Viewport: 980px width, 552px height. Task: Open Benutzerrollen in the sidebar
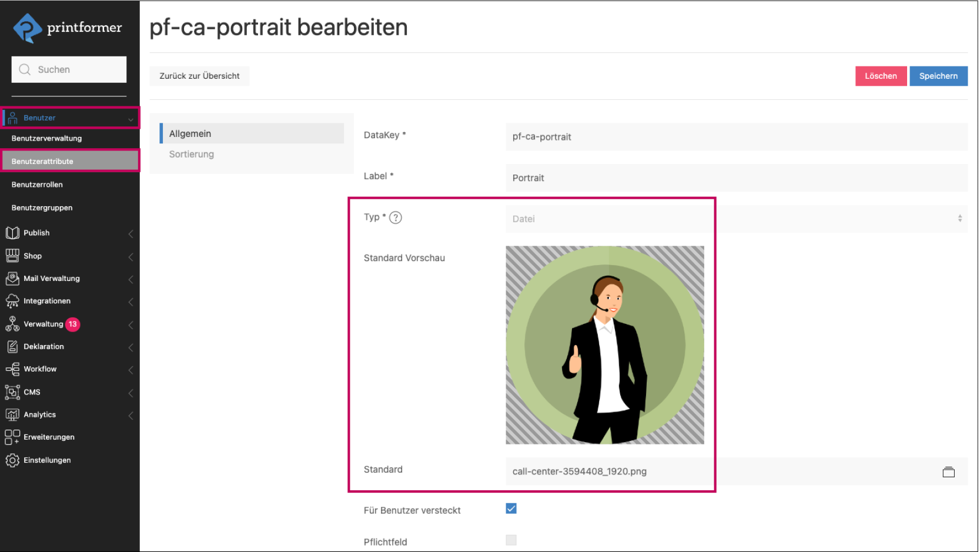37,185
